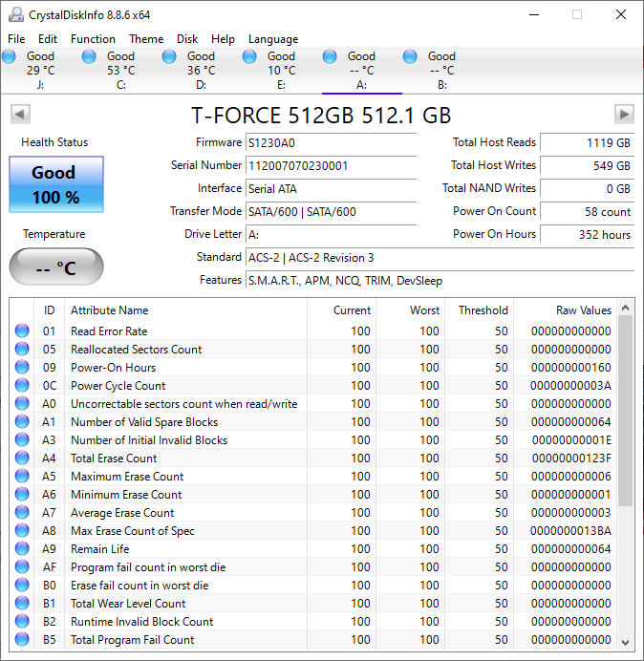Click Total Host Reads value 1119 GB

point(587,143)
